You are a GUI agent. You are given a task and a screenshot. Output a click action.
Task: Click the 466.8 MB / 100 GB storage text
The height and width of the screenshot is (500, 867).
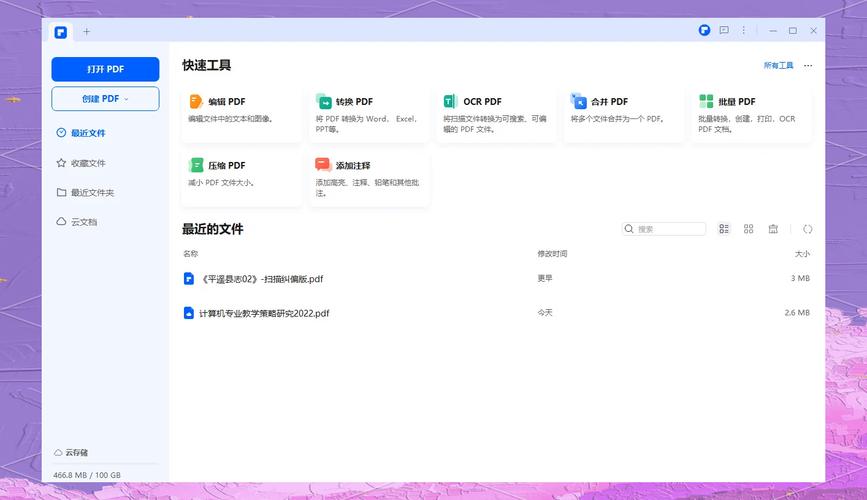click(87, 475)
